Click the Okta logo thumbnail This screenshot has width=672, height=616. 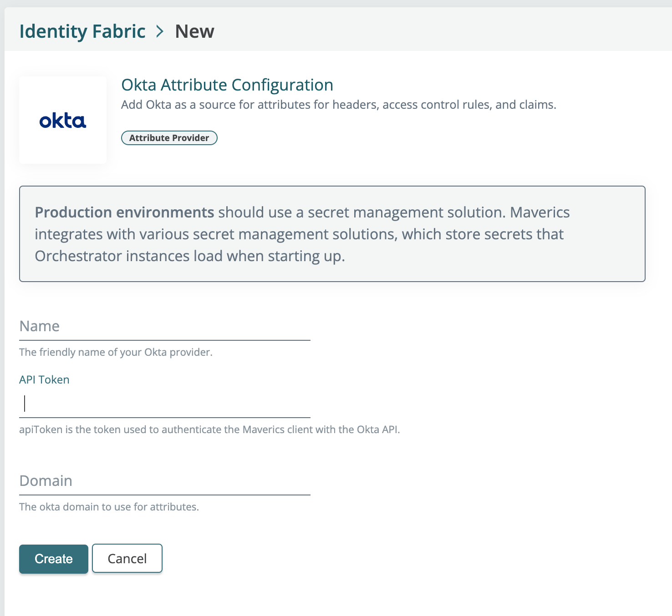tap(63, 120)
